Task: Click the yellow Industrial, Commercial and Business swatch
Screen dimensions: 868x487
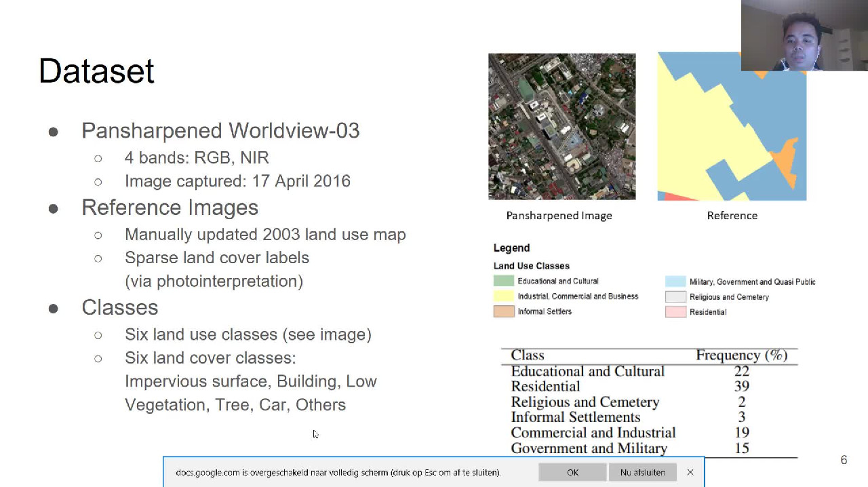Action: click(x=504, y=296)
